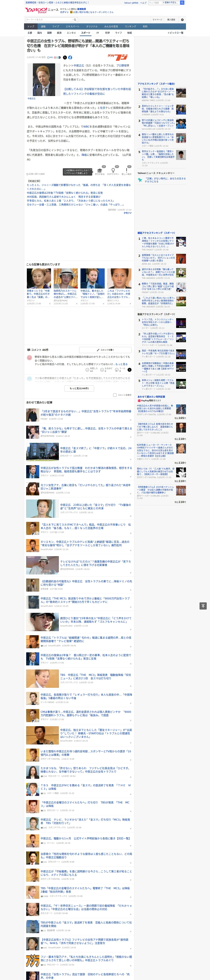Share article on Facebook icon
Image resolution: width=210 pixels, height=980 pixels.
(x=70, y=57)
